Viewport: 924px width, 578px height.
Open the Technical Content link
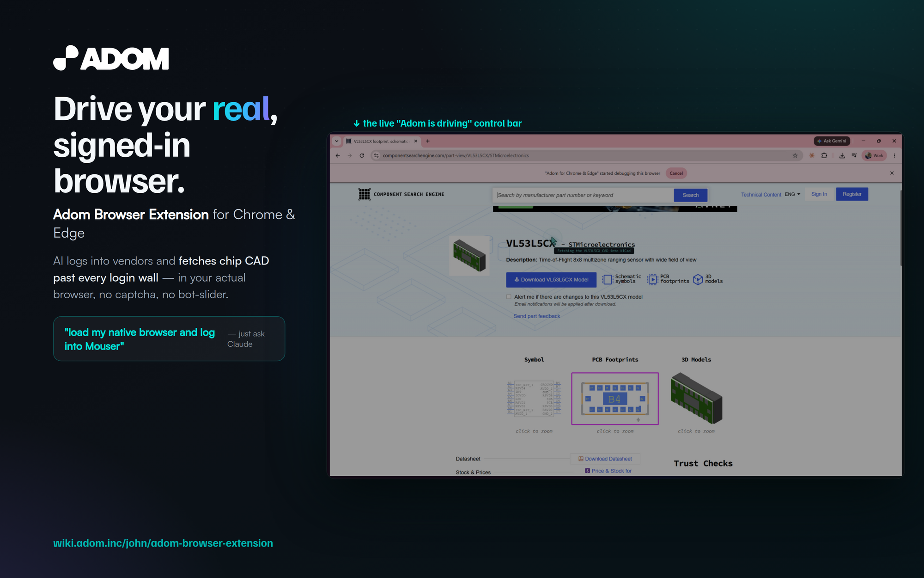point(761,195)
